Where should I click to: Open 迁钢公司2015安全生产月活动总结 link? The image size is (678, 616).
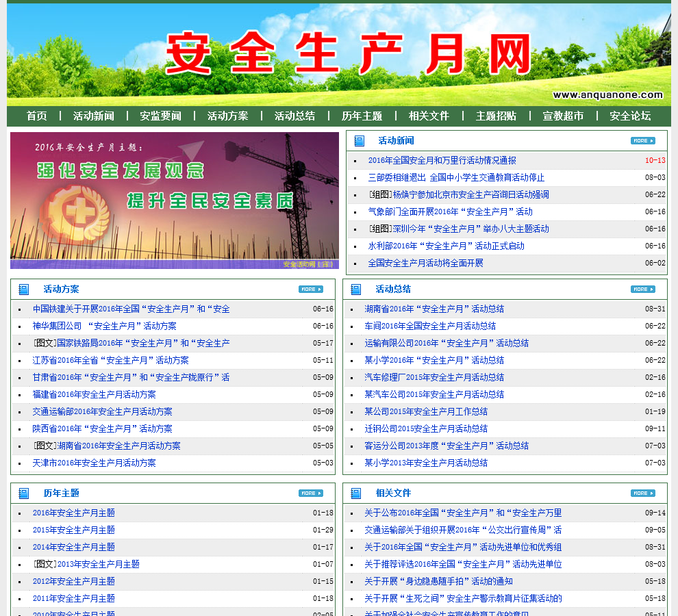[x=426, y=429]
